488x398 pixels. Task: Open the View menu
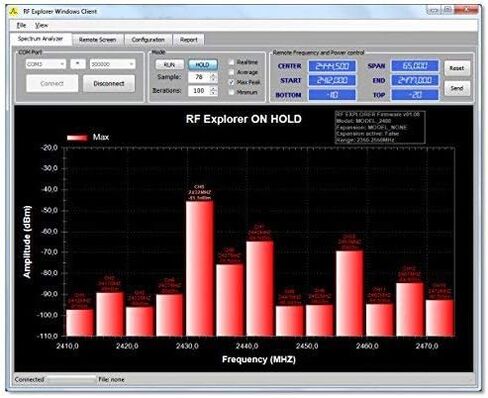pyautogui.click(x=41, y=25)
